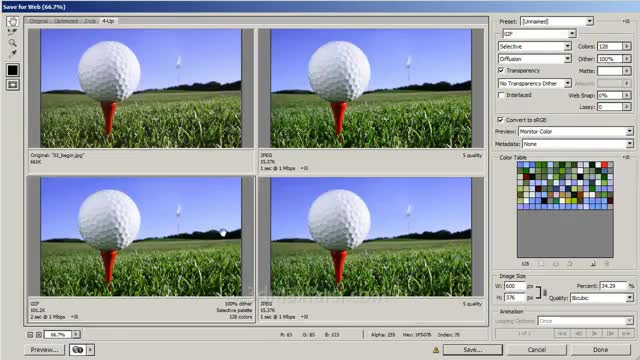Open the browser preview icon button
Viewport: 640px width, 360px height.
(78, 350)
